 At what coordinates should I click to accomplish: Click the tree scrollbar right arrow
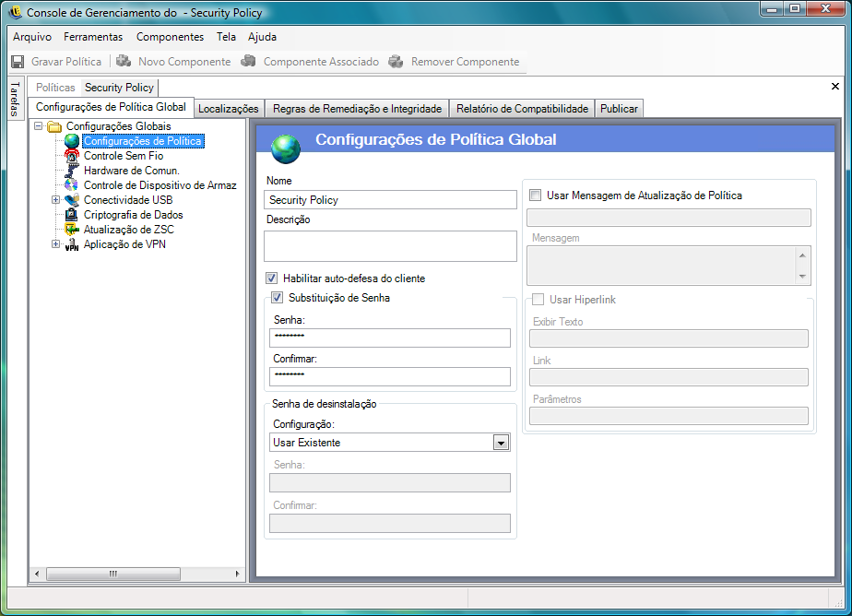pos(237,574)
